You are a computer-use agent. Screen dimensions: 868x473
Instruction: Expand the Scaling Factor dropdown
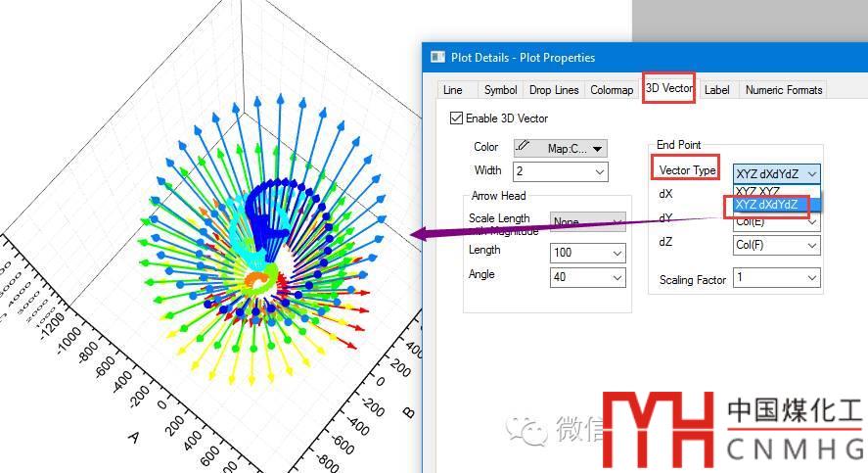pos(811,278)
